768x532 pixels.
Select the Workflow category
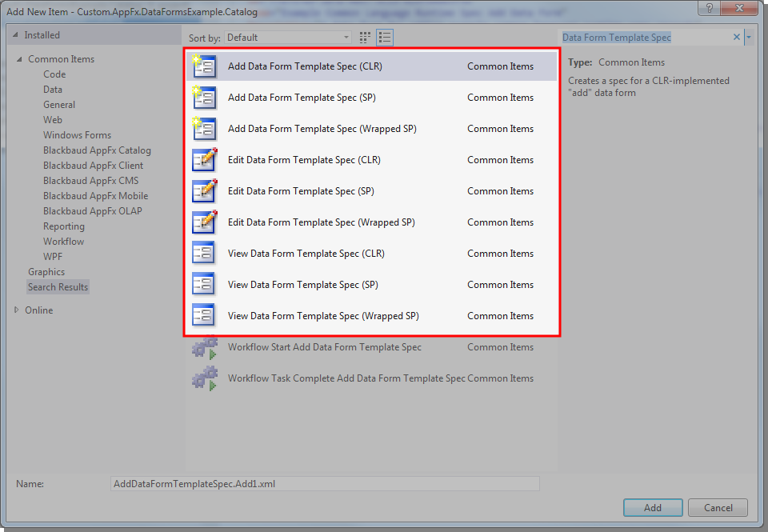click(x=64, y=242)
